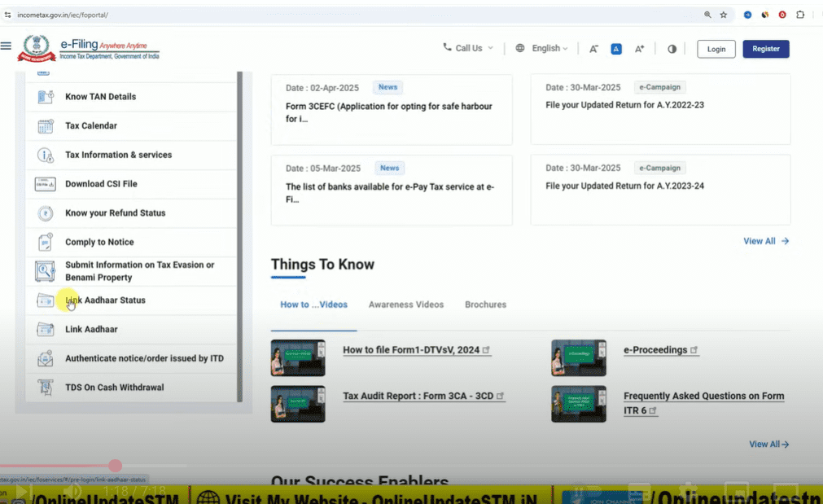
Task: Click the site information icon in address bar
Action: click(7, 15)
